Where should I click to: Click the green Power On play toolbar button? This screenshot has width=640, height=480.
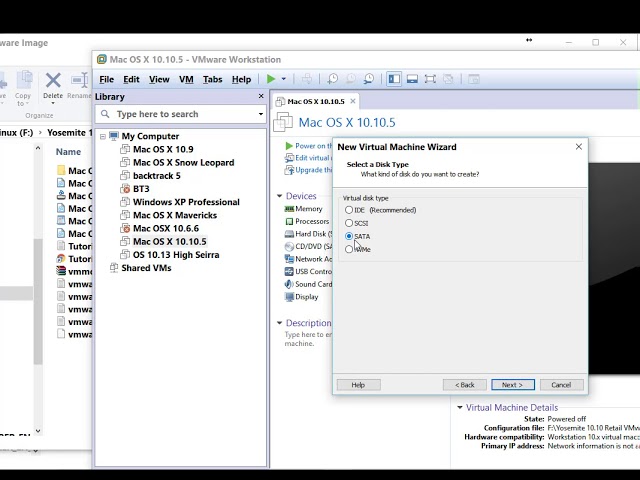coord(271,79)
